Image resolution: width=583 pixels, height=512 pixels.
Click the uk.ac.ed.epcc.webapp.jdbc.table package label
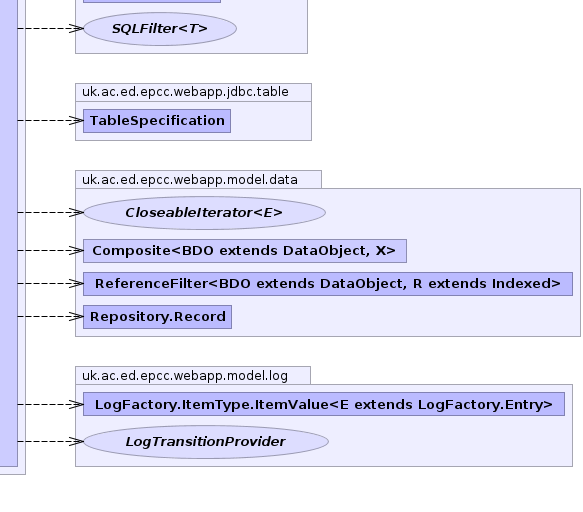point(185,92)
